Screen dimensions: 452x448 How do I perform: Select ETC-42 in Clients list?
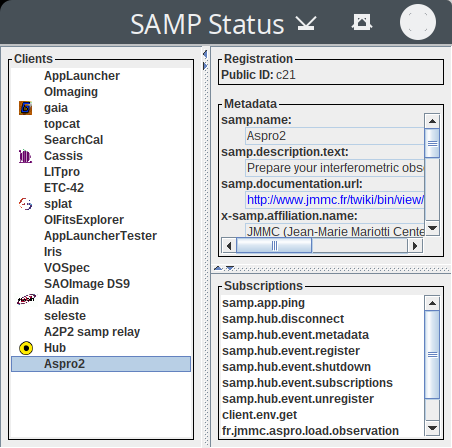[101, 188]
